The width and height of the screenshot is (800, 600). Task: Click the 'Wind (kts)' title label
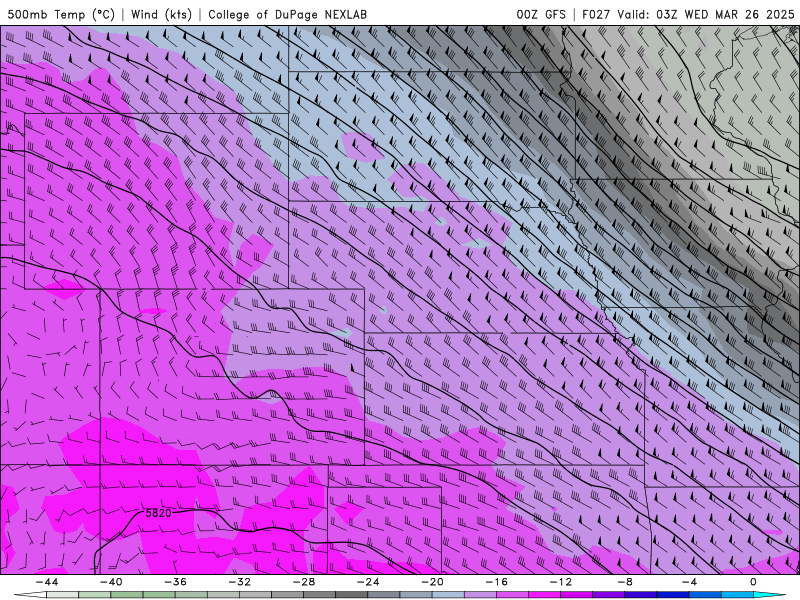161,14
